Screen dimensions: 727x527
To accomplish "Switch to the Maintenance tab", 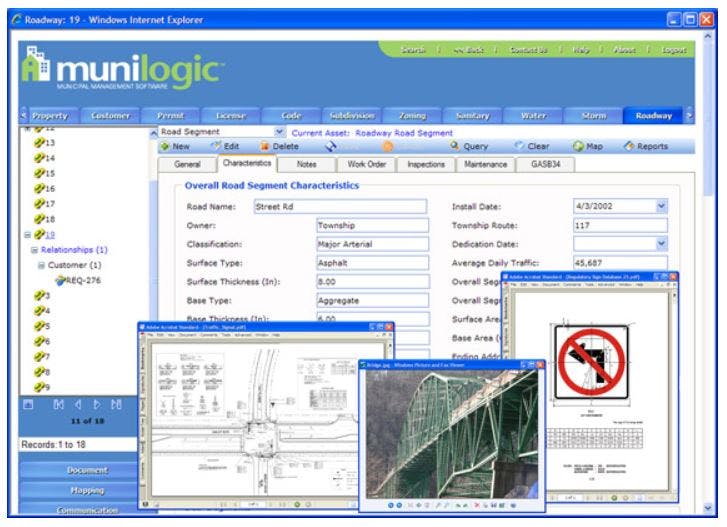I will (x=485, y=165).
